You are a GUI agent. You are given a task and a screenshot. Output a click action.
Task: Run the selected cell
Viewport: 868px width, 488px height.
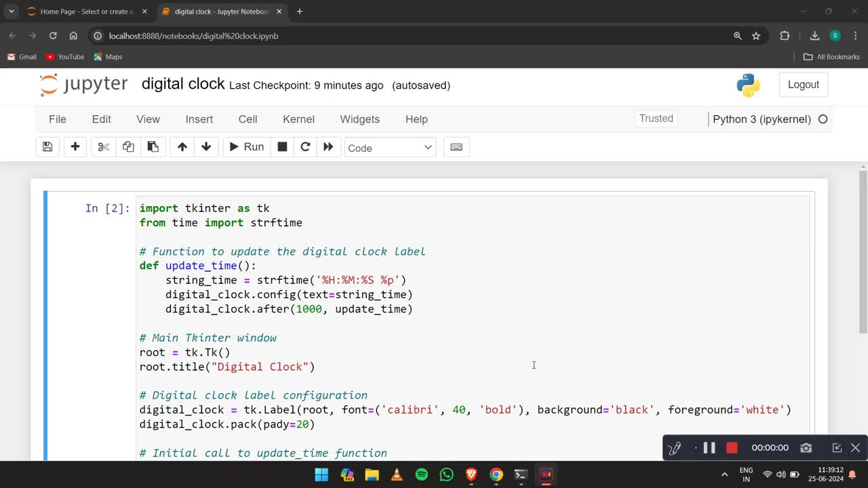pos(246,147)
